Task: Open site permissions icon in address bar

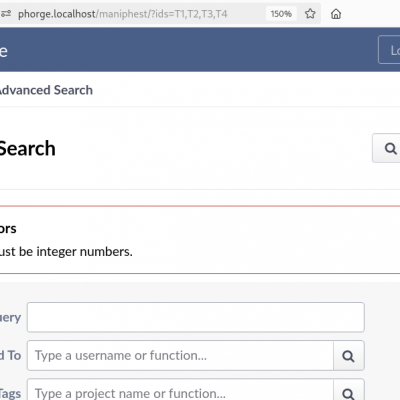Action: point(6,14)
